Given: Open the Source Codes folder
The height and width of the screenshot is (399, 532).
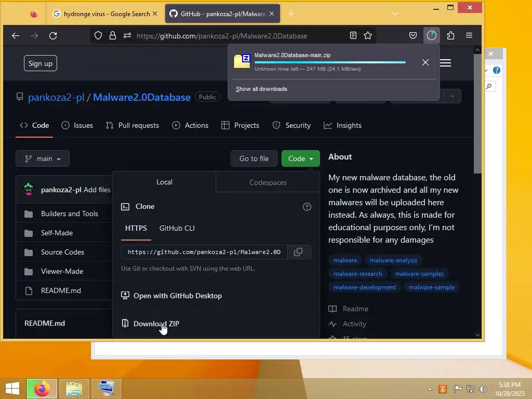Looking at the screenshot, I should 62,252.
